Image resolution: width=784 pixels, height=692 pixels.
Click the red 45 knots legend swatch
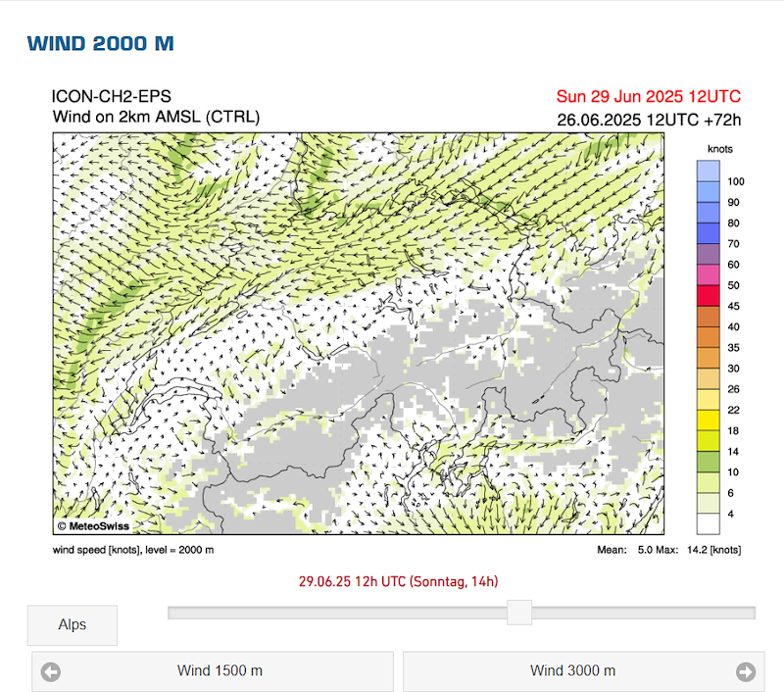coord(708,295)
